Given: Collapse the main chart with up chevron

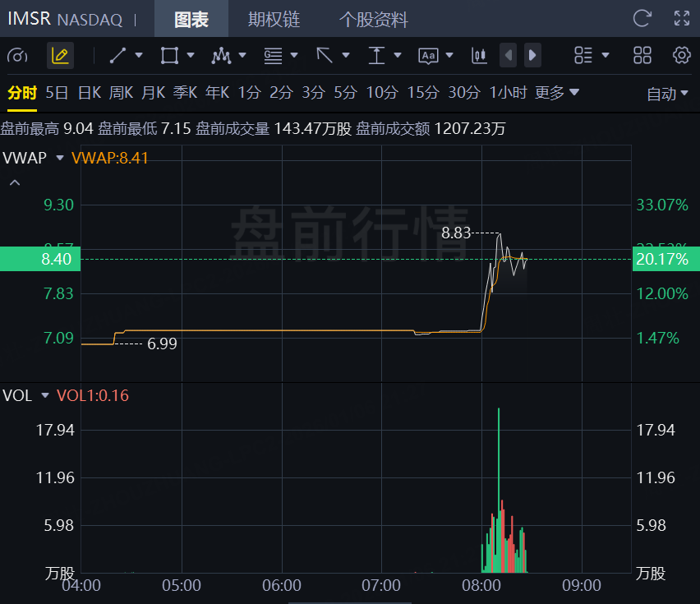Looking at the screenshot, I should pyautogui.click(x=15, y=182).
